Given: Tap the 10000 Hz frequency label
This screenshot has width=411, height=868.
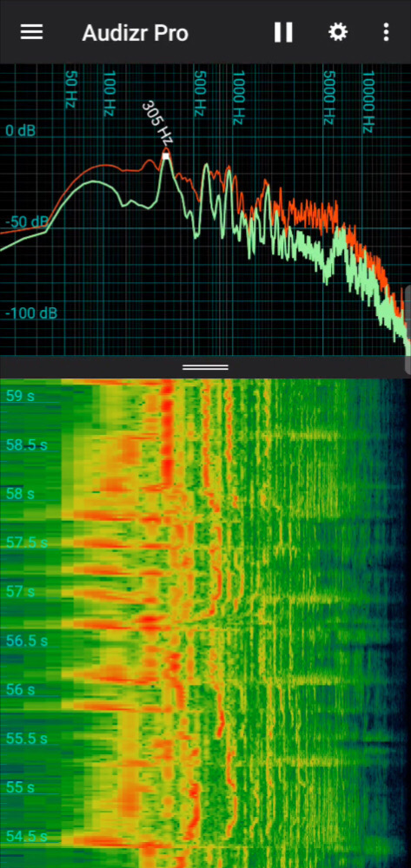Looking at the screenshot, I should (368, 102).
